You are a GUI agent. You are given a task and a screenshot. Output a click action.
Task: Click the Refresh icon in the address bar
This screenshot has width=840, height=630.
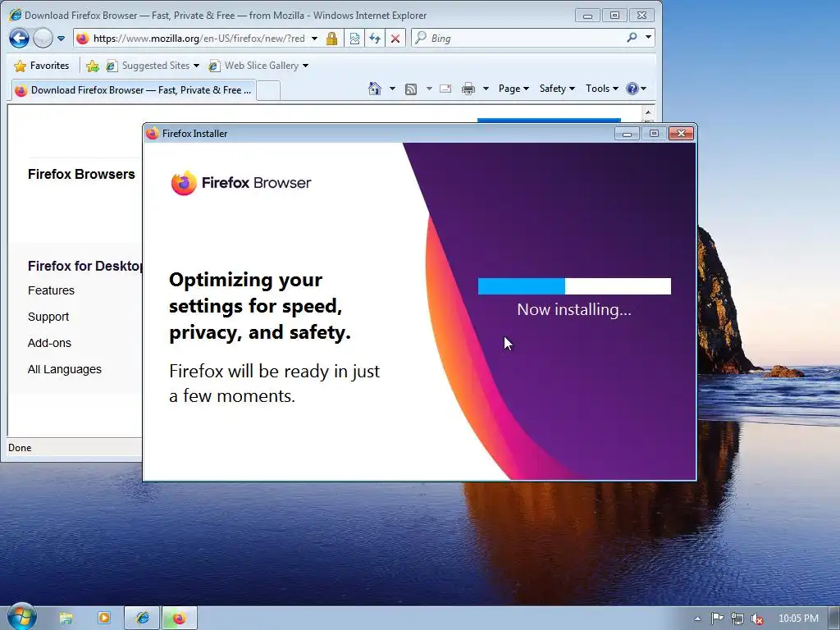(x=375, y=39)
